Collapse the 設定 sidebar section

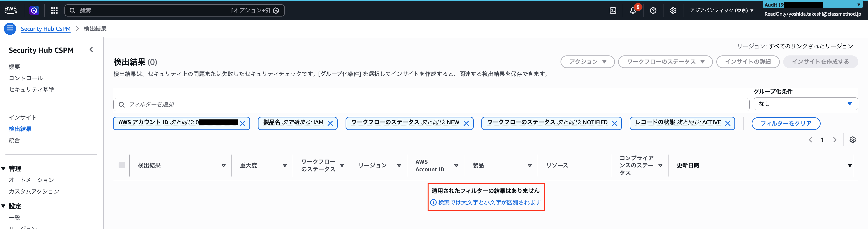[x=3, y=206]
